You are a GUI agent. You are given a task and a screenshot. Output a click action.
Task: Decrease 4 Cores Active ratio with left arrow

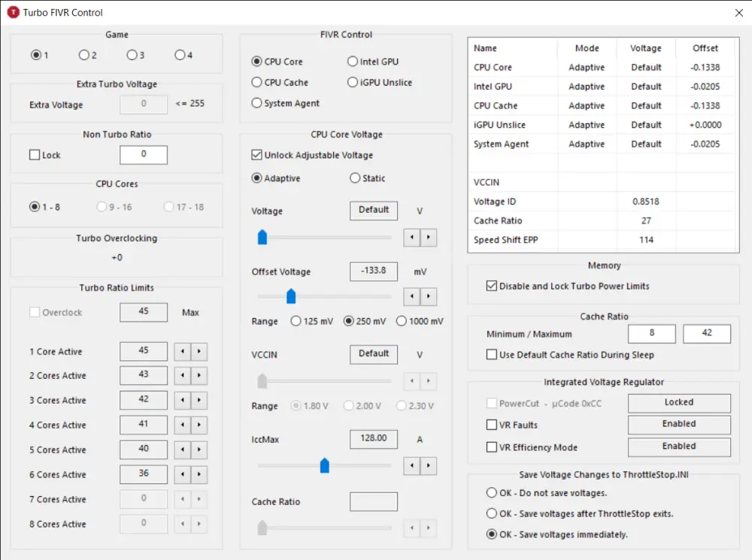coord(182,425)
